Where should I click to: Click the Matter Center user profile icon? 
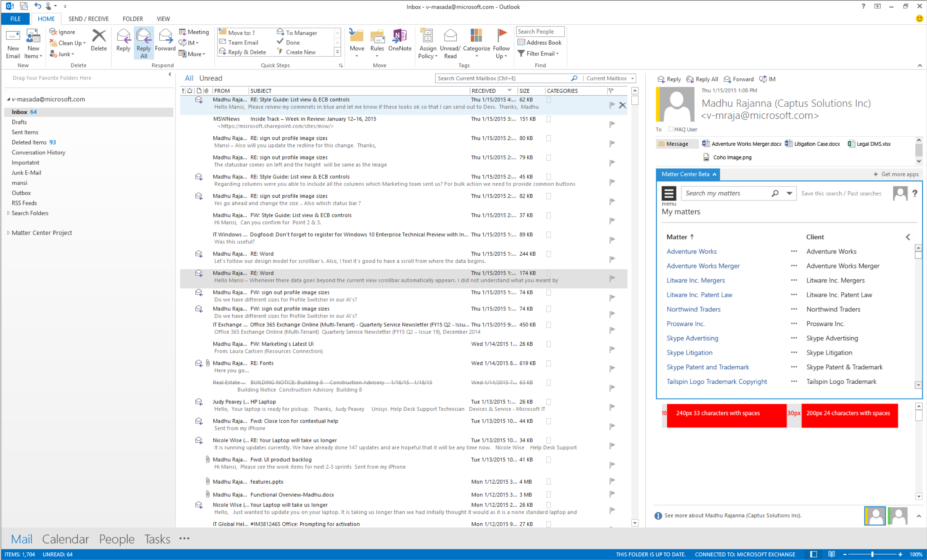[x=900, y=193]
